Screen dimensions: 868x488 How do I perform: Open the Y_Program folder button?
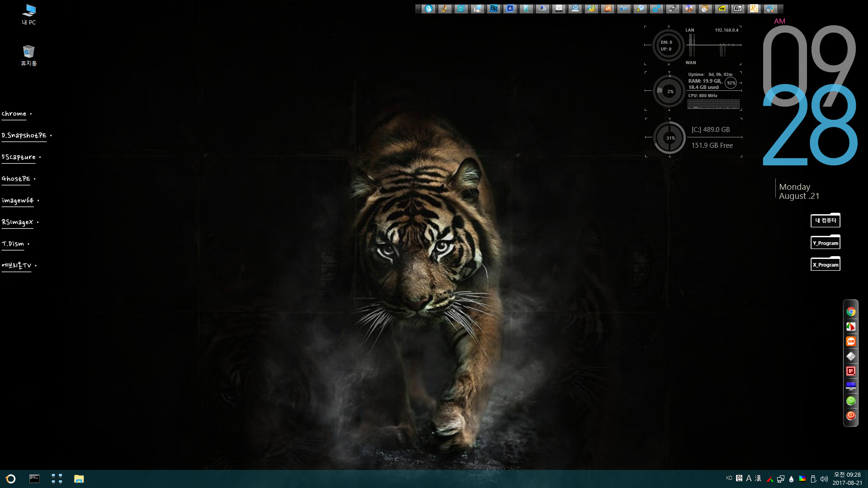[826, 242]
